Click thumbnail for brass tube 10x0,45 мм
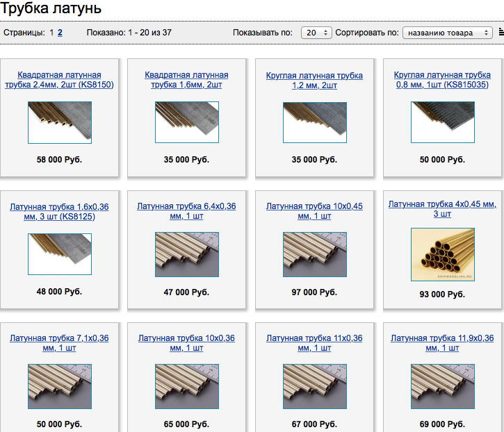The height and width of the screenshot is (432, 504). tap(314, 254)
